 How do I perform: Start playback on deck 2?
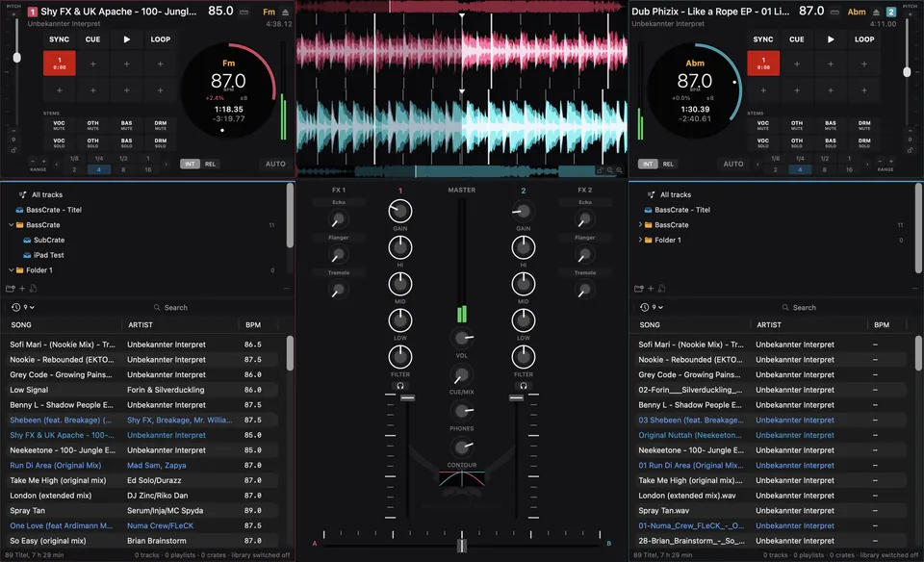[831, 39]
